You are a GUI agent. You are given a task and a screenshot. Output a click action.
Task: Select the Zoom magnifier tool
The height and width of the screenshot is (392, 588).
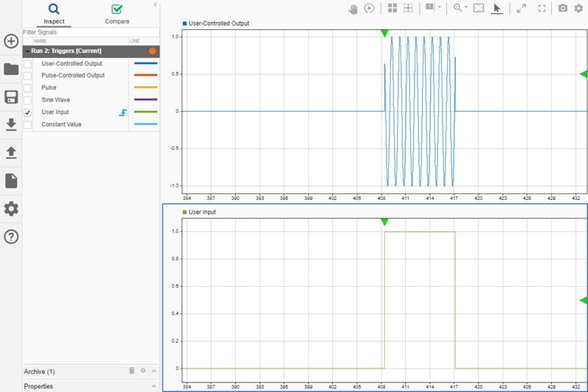point(457,8)
